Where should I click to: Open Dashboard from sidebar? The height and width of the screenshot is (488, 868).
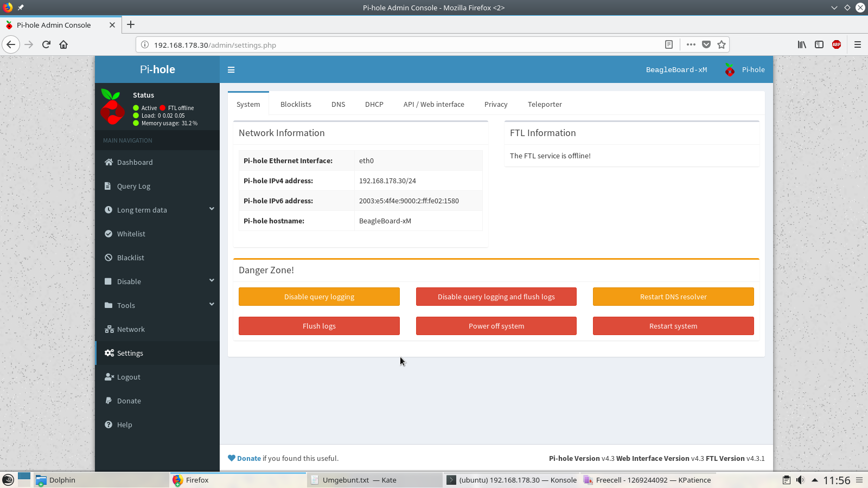pos(157,162)
